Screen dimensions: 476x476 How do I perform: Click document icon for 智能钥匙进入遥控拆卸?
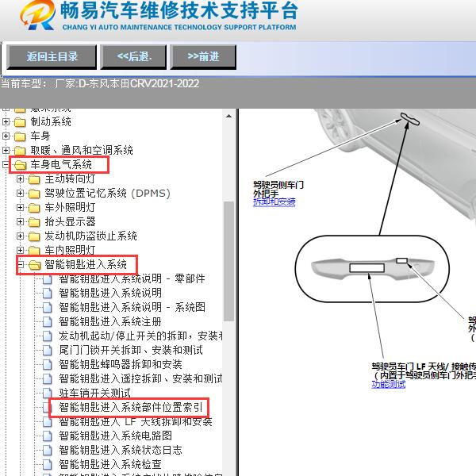(48, 378)
